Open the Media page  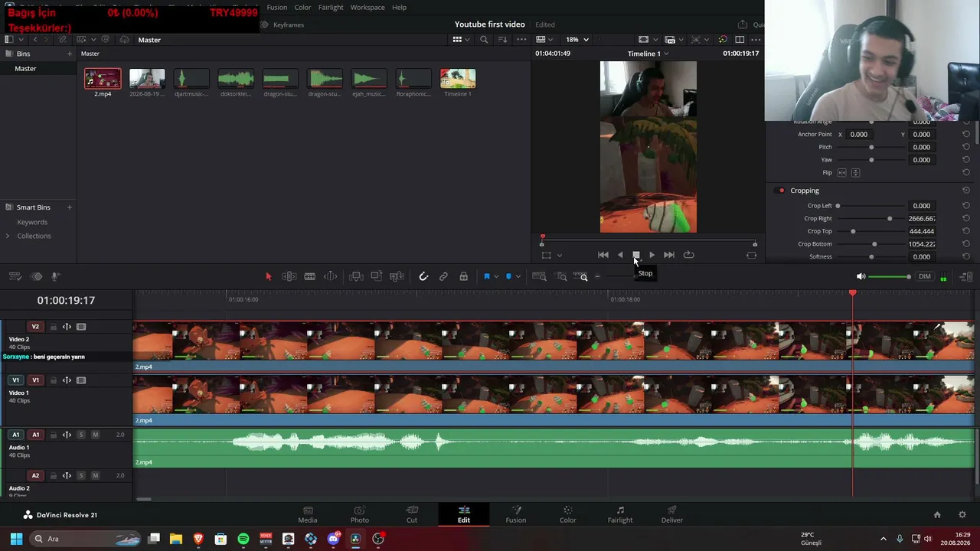(308, 514)
